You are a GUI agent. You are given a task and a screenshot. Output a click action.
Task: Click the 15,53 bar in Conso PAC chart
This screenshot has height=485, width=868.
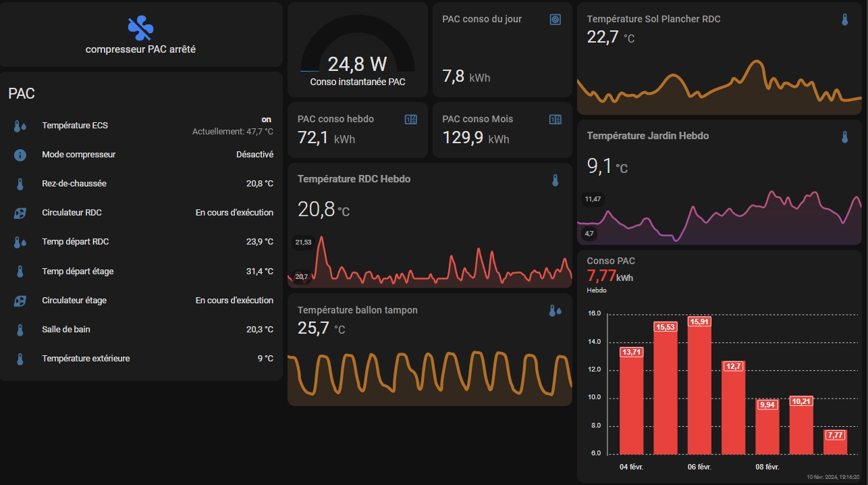pos(665,388)
